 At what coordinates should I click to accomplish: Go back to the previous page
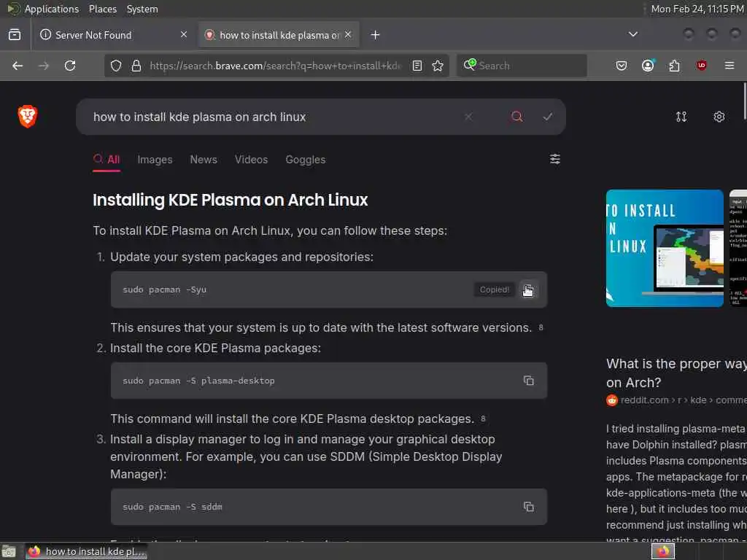(18, 66)
